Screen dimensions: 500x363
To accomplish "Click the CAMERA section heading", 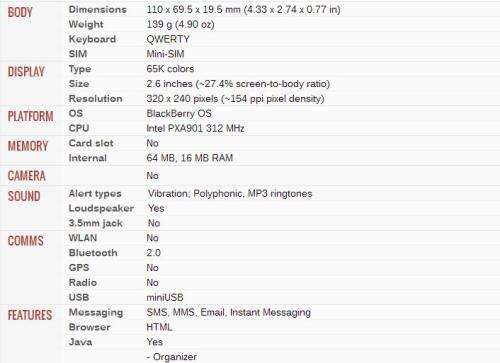I will coord(27,176).
